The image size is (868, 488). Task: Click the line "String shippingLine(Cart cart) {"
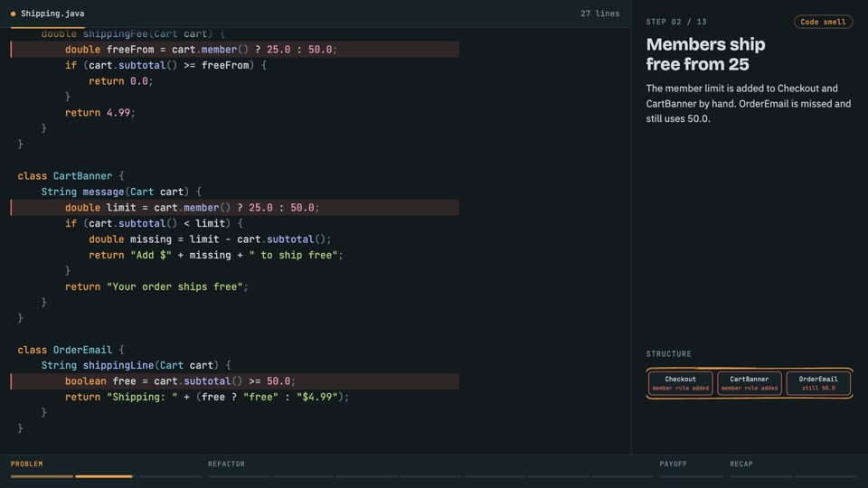click(x=137, y=366)
